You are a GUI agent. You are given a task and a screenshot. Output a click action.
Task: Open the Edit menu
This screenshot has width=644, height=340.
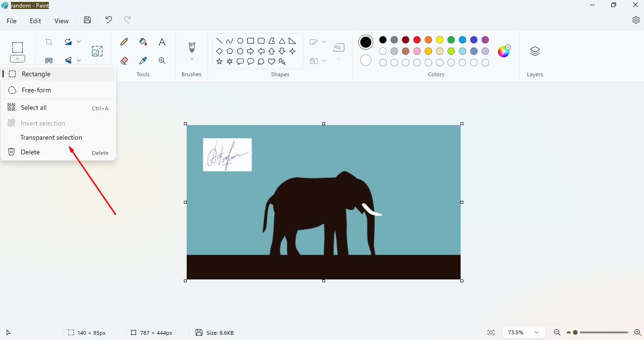[x=35, y=20]
